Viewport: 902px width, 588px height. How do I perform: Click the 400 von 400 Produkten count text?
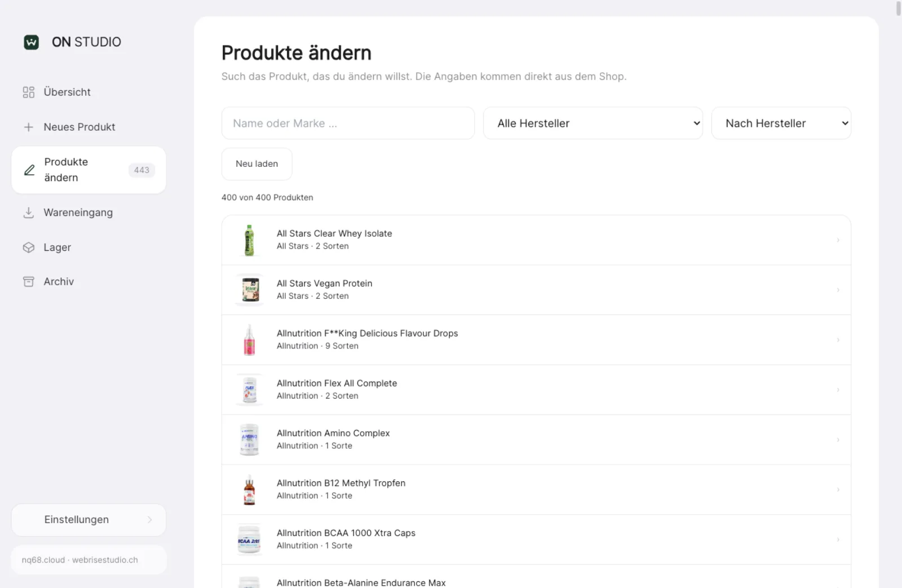click(267, 197)
